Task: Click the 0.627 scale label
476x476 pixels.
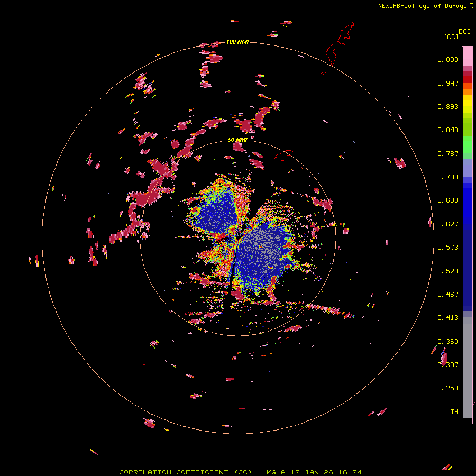Action: 448,224
